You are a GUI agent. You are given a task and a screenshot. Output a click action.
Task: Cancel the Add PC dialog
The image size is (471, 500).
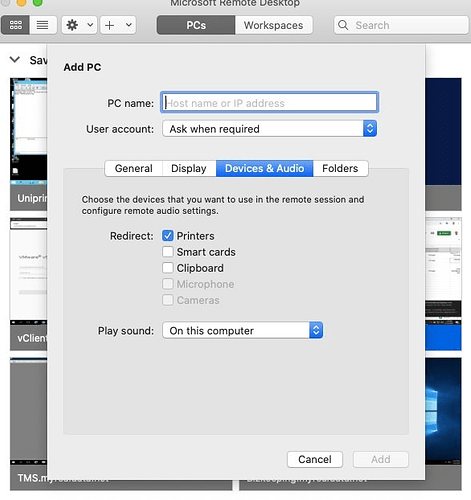tap(315, 459)
